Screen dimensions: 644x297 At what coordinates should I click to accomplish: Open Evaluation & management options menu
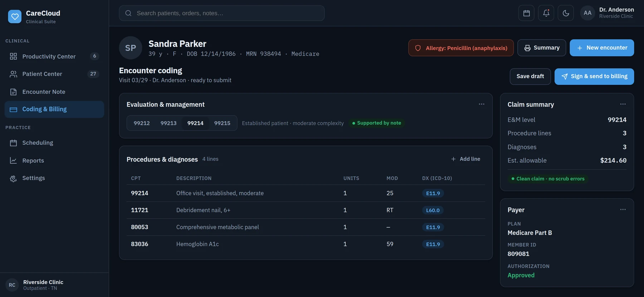[482, 104]
